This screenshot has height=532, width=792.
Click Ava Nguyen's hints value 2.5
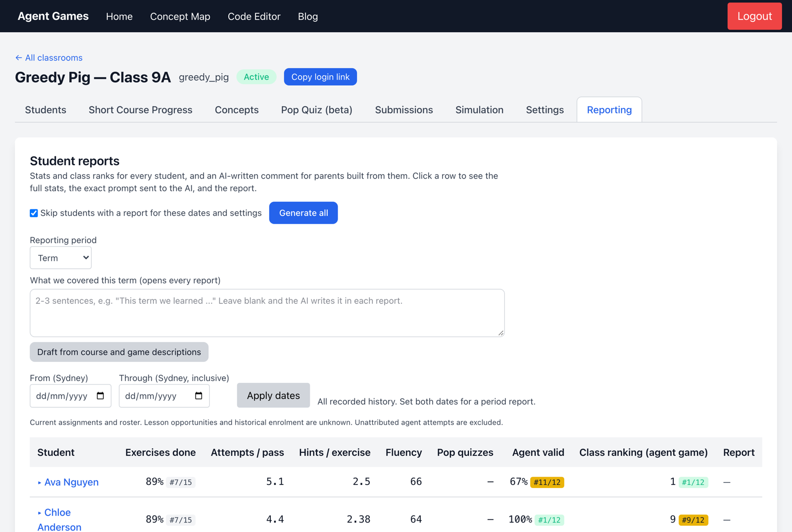[x=361, y=482]
